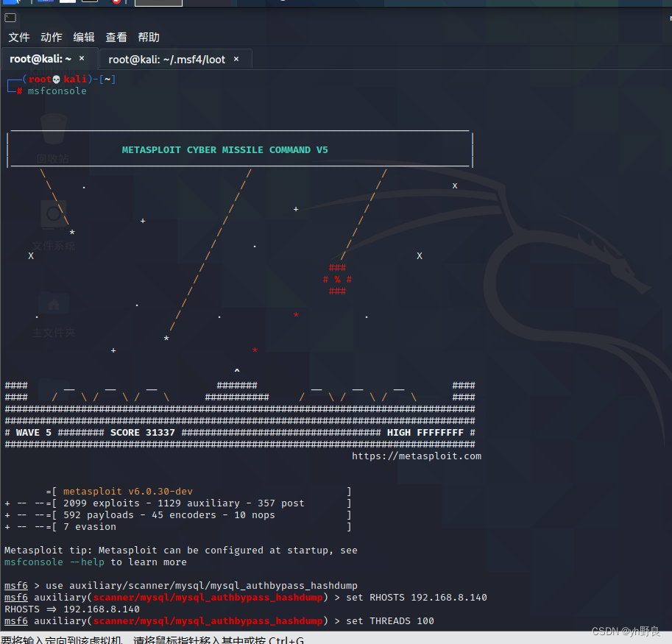Open the 动作 menu
Image resolution: width=672 pixels, height=644 pixels.
pos(52,38)
